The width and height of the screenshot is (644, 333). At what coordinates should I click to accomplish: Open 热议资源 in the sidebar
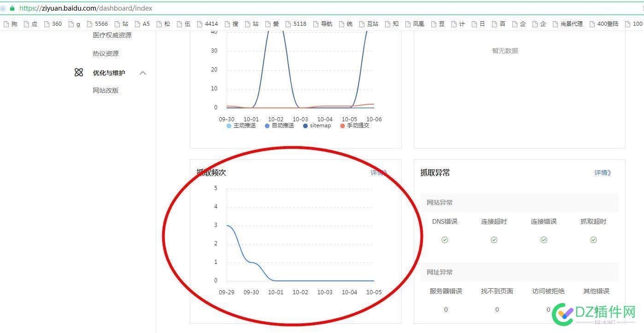coord(105,54)
